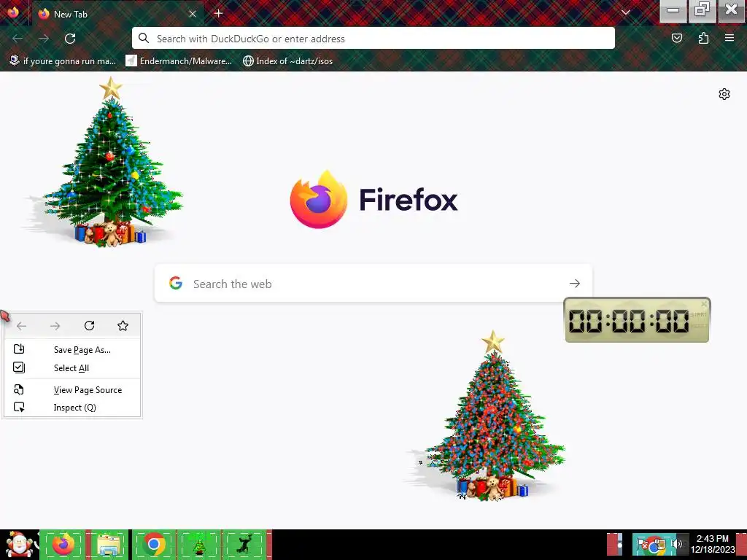
Task: Launch Google Chrome from the taskbar
Action: [x=153, y=544]
